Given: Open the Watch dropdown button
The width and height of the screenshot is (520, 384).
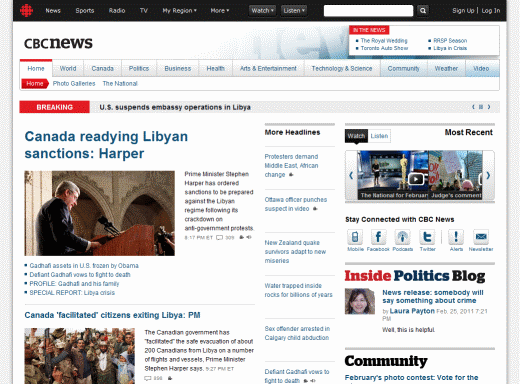Looking at the screenshot, I should (x=262, y=11).
